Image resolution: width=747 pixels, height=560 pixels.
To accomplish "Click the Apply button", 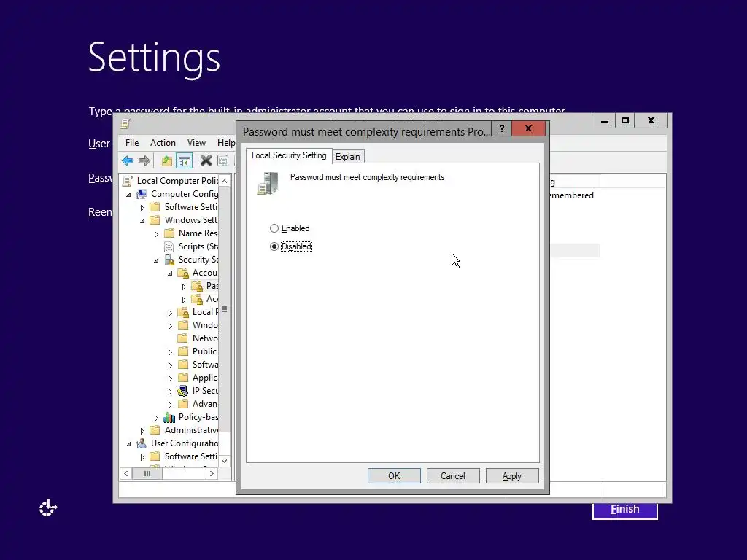I will pos(512,475).
